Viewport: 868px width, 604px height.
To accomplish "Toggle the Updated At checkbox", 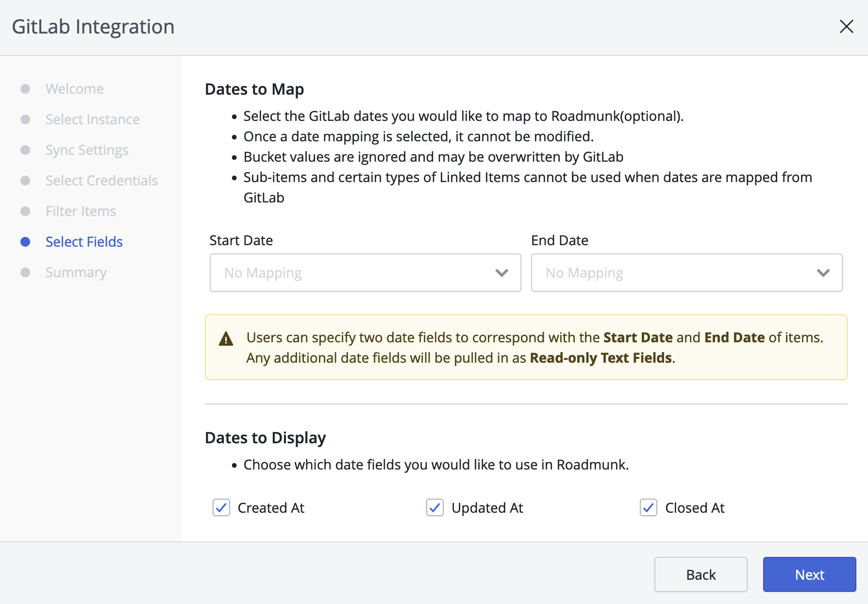I will (x=435, y=507).
